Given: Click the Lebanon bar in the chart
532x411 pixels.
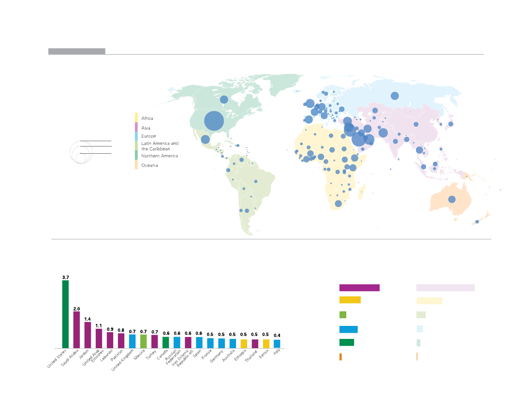Looking at the screenshot, I should pyautogui.click(x=110, y=340).
